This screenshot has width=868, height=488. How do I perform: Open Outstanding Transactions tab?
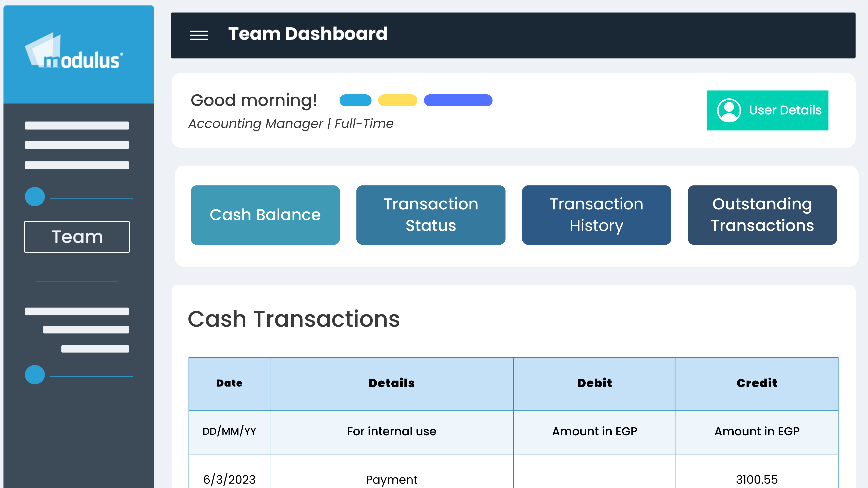(762, 215)
